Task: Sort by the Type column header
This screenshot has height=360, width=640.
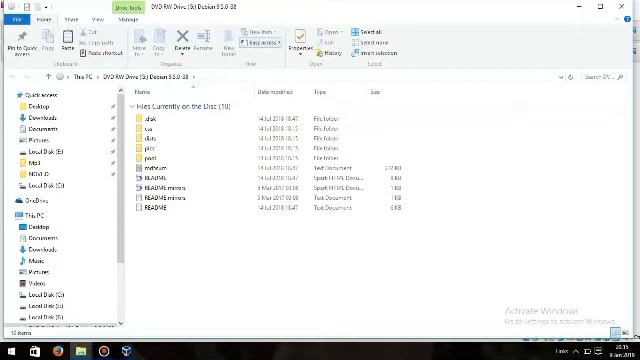Action: tap(320, 92)
